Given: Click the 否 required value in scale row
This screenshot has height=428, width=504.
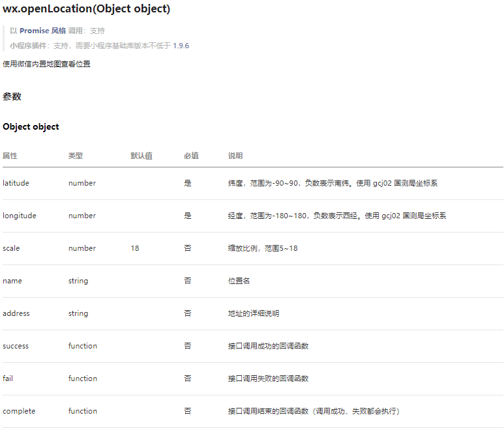Looking at the screenshot, I should point(188,248).
